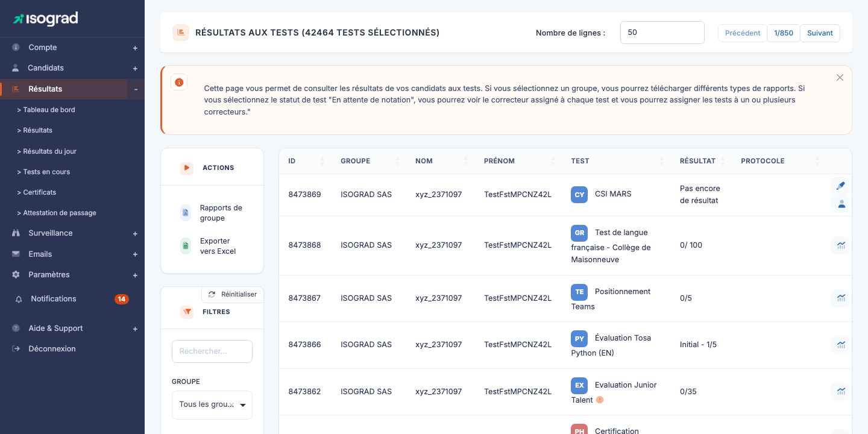Sort the table by ID column arrows

pos(322,161)
